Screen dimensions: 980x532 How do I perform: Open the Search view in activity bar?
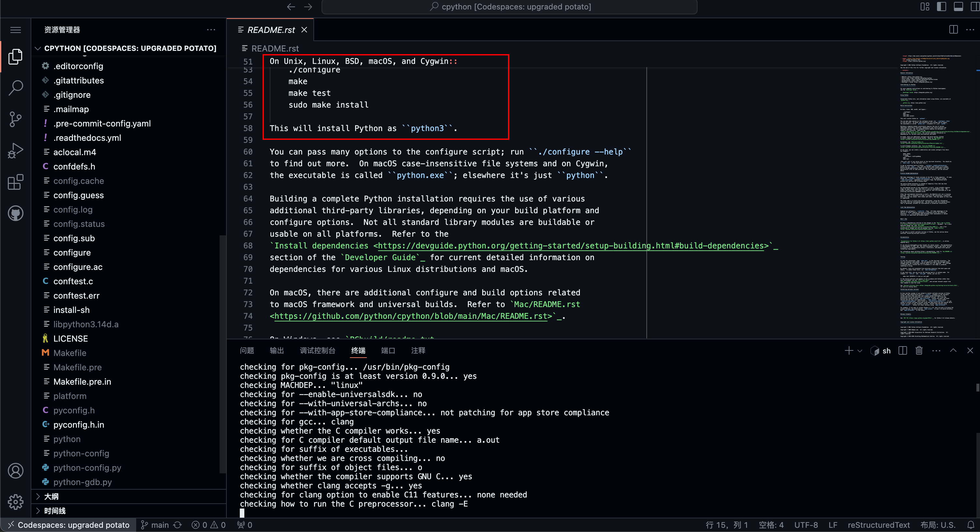16,88
